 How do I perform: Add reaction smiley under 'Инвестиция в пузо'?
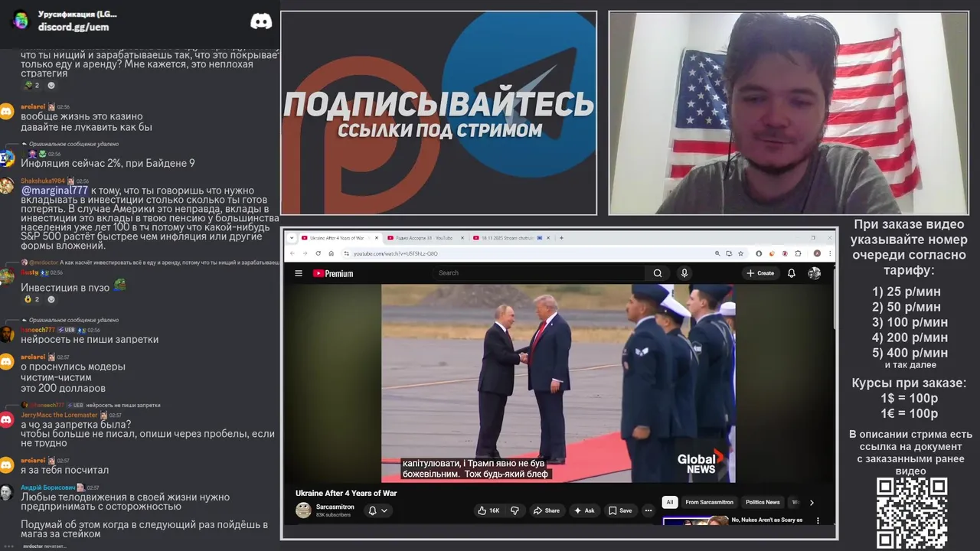[x=51, y=299]
